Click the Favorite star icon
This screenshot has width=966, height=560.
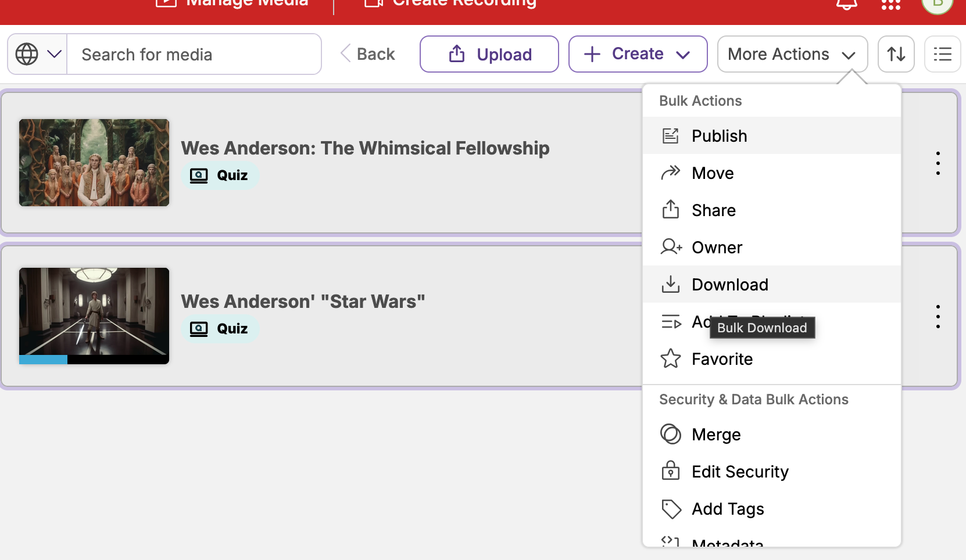[x=671, y=358]
